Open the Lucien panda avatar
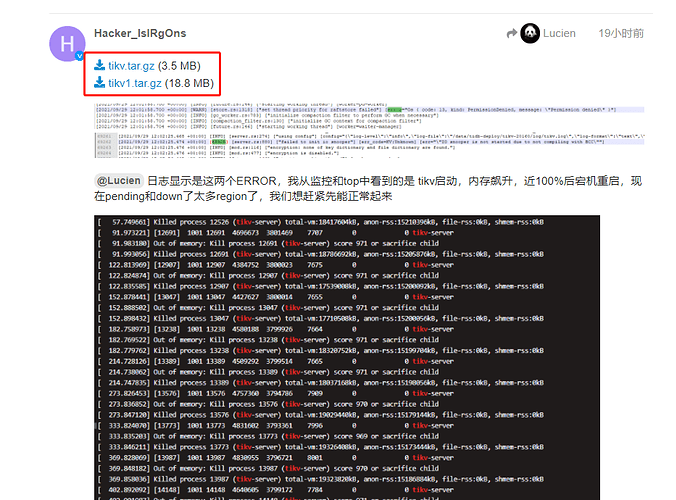 [x=530, y=33]
